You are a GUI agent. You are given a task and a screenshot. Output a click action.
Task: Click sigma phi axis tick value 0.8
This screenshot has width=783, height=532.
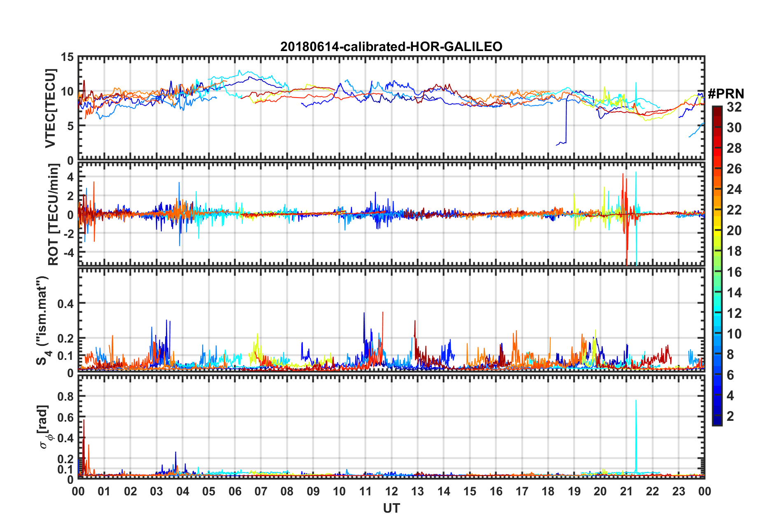(65, 397)
